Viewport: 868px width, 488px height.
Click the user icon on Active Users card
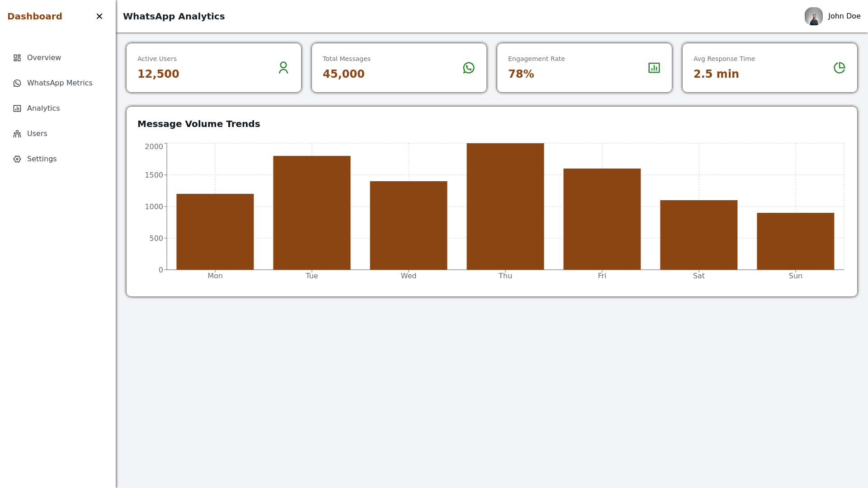(283, 68)
